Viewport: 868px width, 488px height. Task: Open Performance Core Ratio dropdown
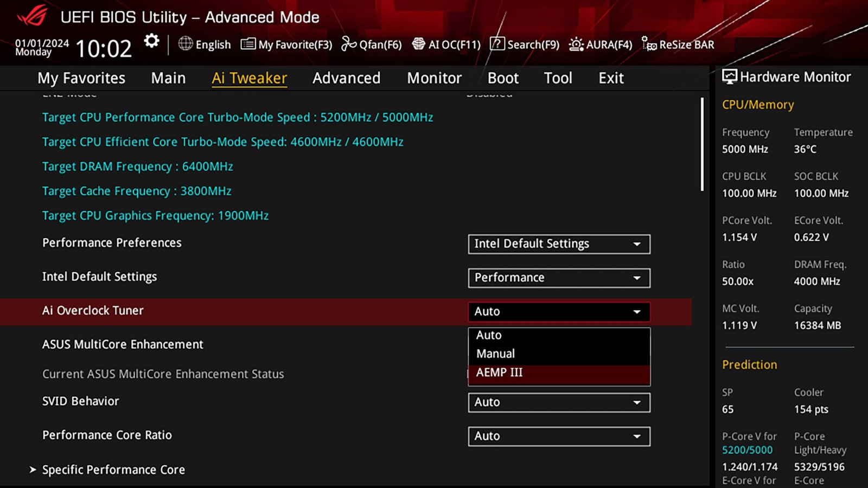coord(559,436)
